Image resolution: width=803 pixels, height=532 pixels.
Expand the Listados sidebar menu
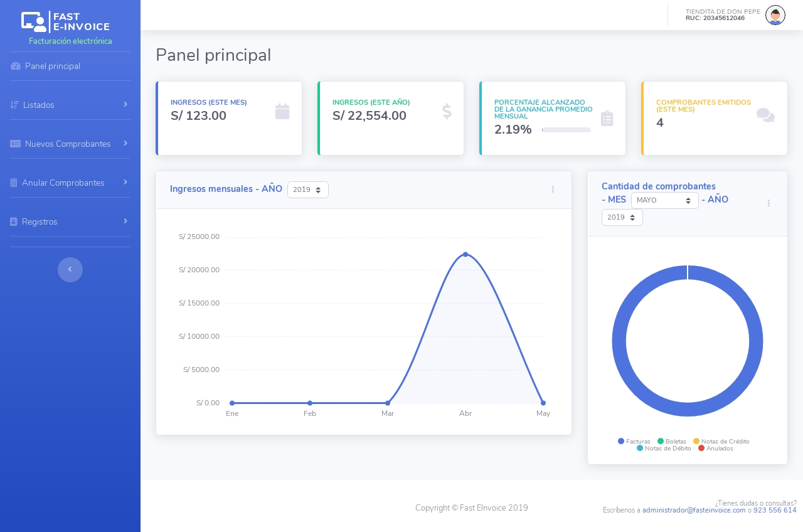click(70, 105)
